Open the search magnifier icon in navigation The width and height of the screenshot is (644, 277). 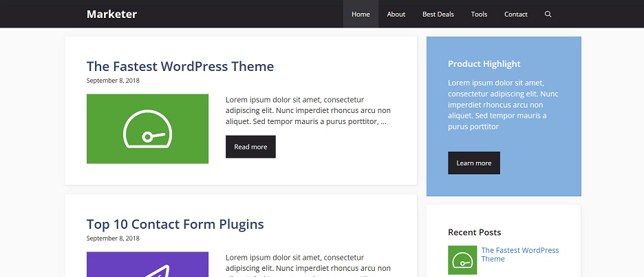(548, 14)
